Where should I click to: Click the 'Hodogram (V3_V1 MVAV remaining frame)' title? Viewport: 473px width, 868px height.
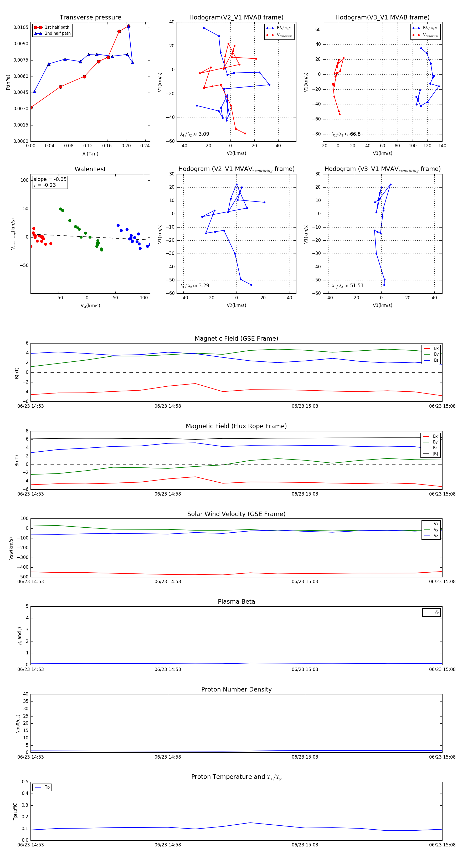point(382,169)
